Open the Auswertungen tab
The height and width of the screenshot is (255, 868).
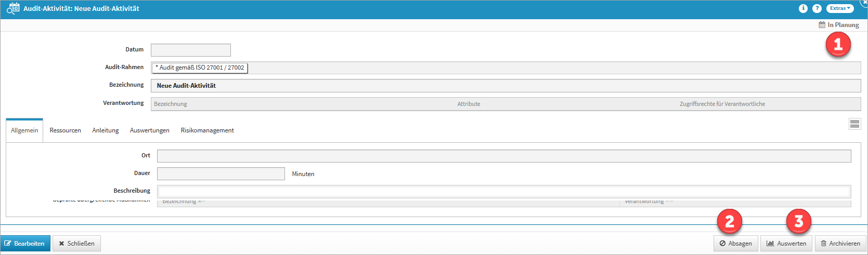pos(150,130)
